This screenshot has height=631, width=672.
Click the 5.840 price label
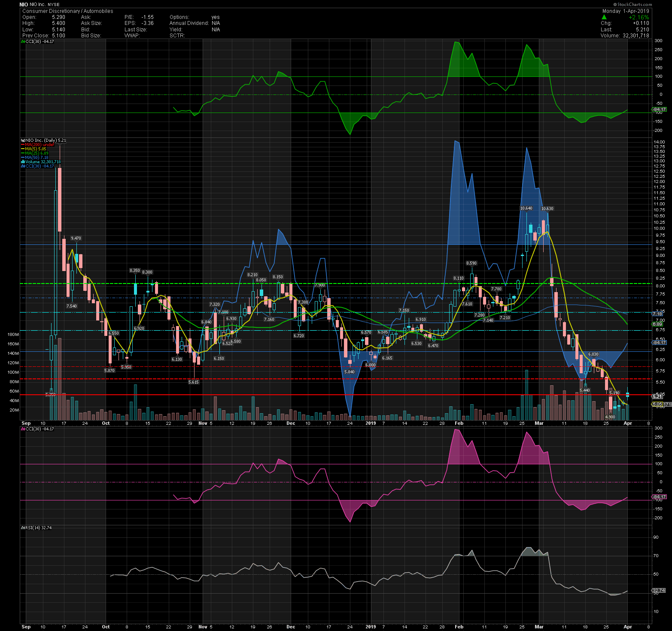point(350,372)
